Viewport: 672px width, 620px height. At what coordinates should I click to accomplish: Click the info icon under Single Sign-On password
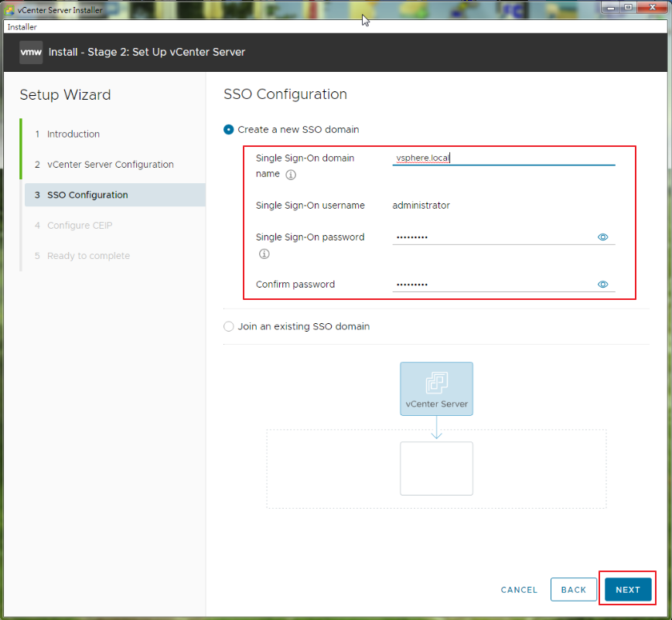coord(264,254)
